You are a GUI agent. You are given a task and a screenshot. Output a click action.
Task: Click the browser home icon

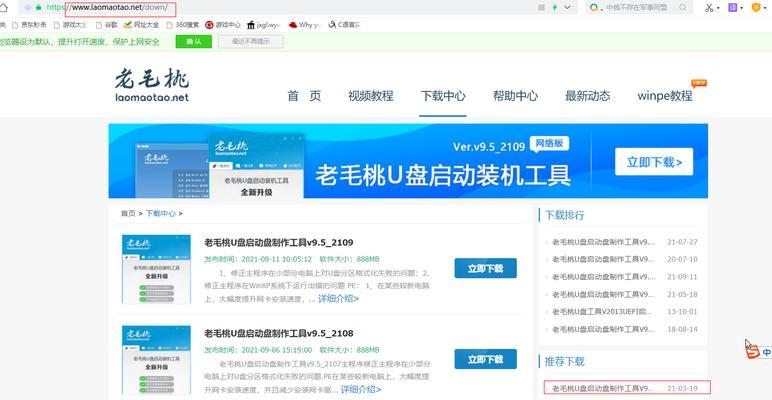[2, 7]
